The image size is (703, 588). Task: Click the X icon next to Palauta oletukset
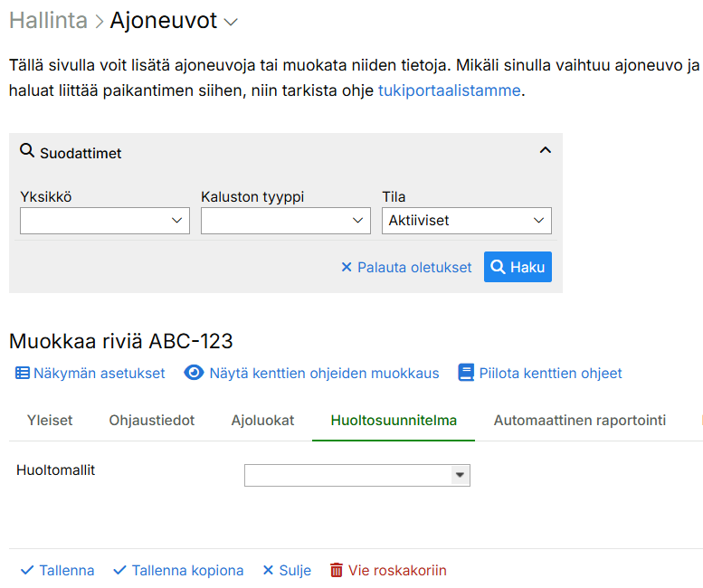click(x=346, y=268)
